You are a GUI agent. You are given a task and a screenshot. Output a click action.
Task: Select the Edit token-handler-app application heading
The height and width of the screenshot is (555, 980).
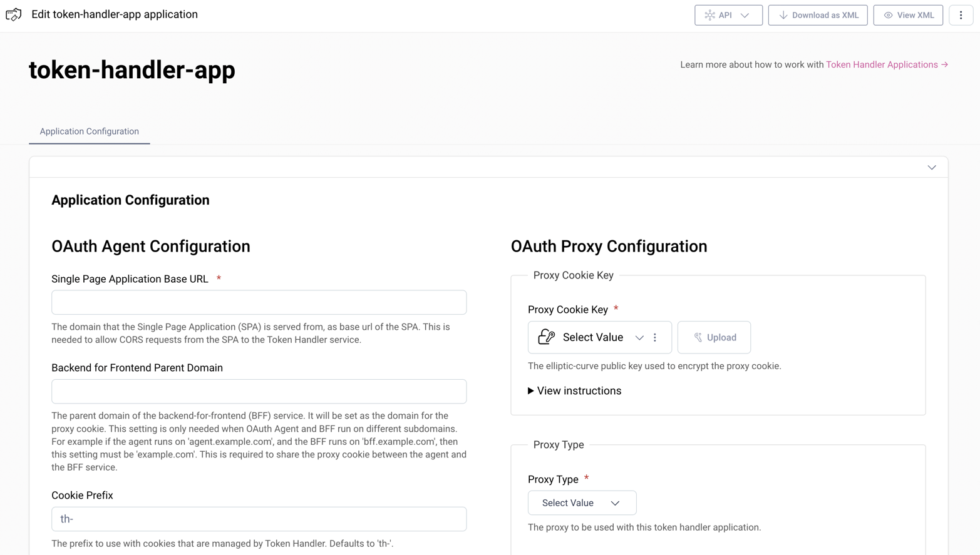(x=115, y=14)
